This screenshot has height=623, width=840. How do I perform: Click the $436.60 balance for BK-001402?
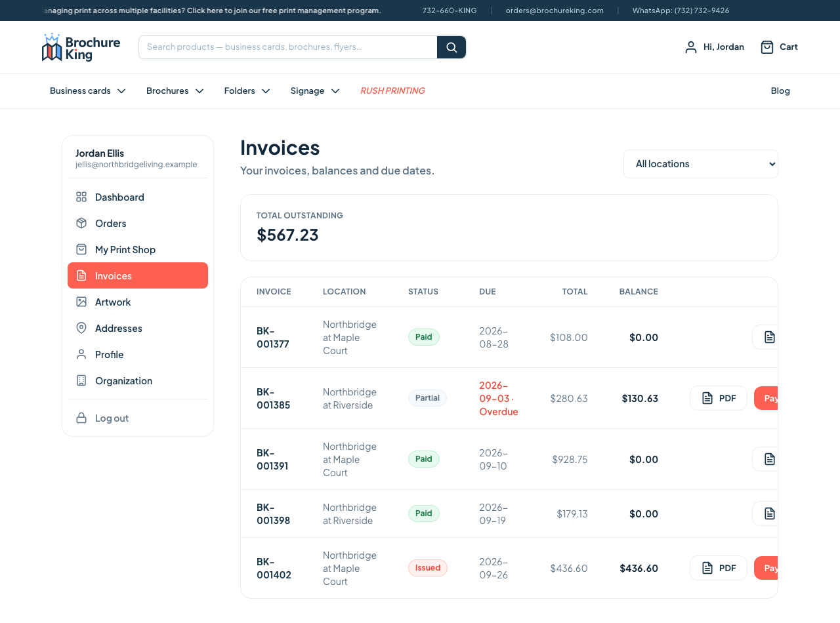coord(639,568)
